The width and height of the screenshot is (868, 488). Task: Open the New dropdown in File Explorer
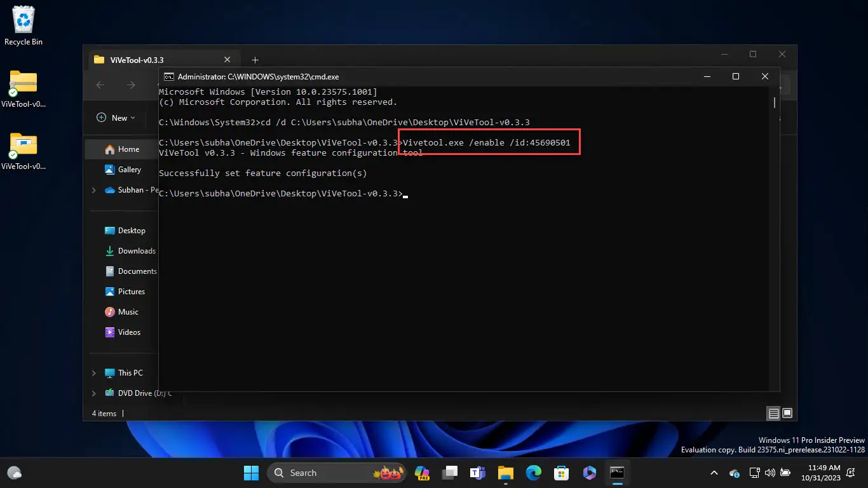(x=116, y=118)
